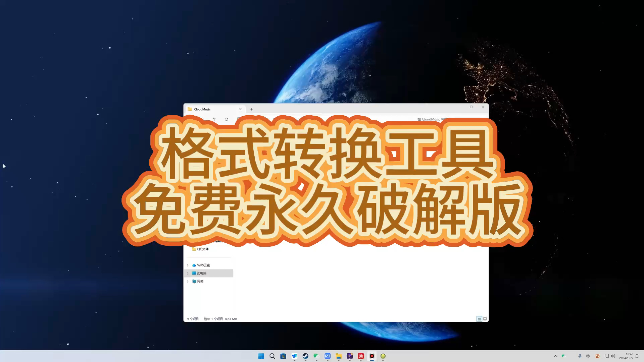The width and height of the screenshot is (644, 362).
Task: Click the refresh icon in File Explorer
Action: [x=227, y=119]
